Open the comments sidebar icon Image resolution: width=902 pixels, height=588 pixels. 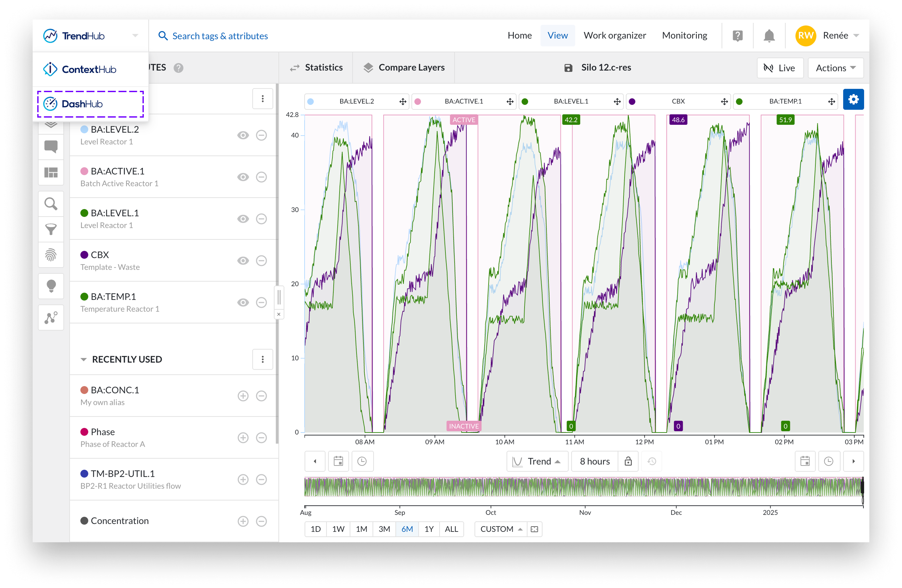click(x=51, y=147)
